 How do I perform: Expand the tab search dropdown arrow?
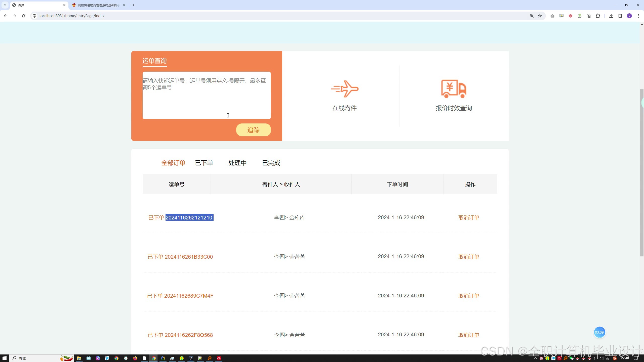pyautogui.click(x=5, y=5)
